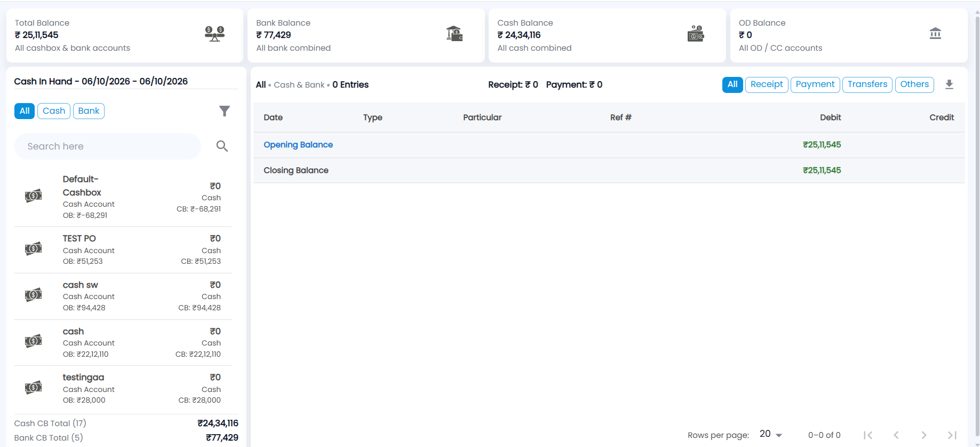Go to the next page arrow
Screen dimensions: 980x447
click(x=924, y=435)
